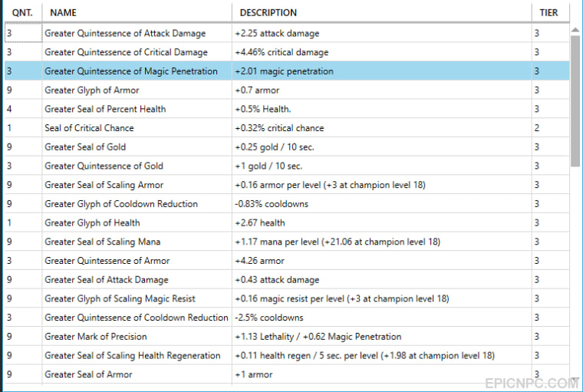Select the Seal of Critical Chance row

pos(287,128)
